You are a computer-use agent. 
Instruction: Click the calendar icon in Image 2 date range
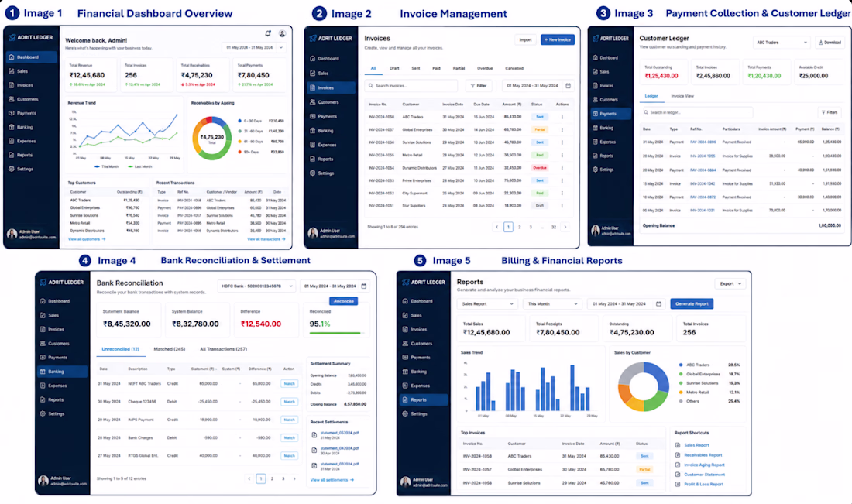pyautogui.click(x=569, y=86)
